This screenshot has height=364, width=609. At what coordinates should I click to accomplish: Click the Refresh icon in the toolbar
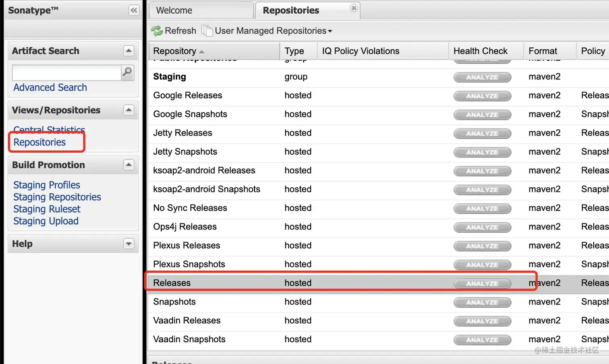pos(157,31)
